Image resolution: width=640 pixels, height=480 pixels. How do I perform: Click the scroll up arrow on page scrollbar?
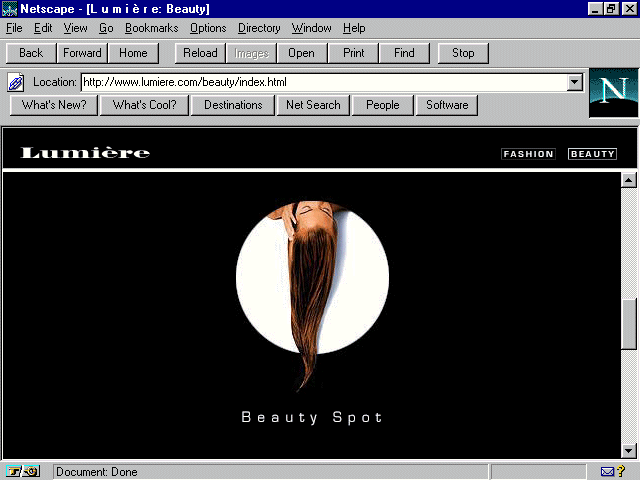(629, 181)
